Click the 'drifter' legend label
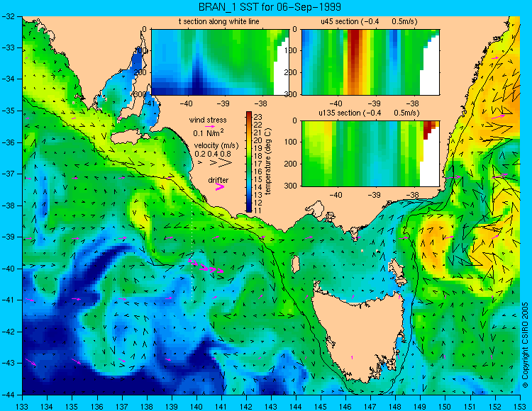 point(218,180)
